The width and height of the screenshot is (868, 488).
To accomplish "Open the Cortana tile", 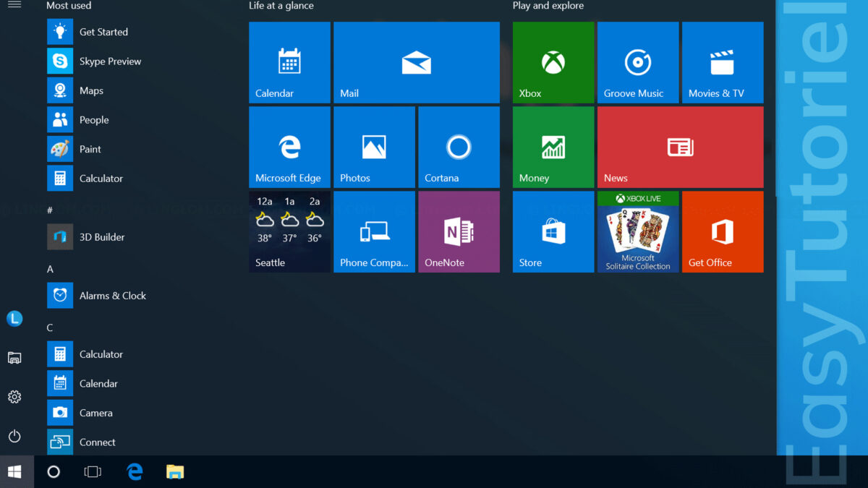I will tap(459, 147).
